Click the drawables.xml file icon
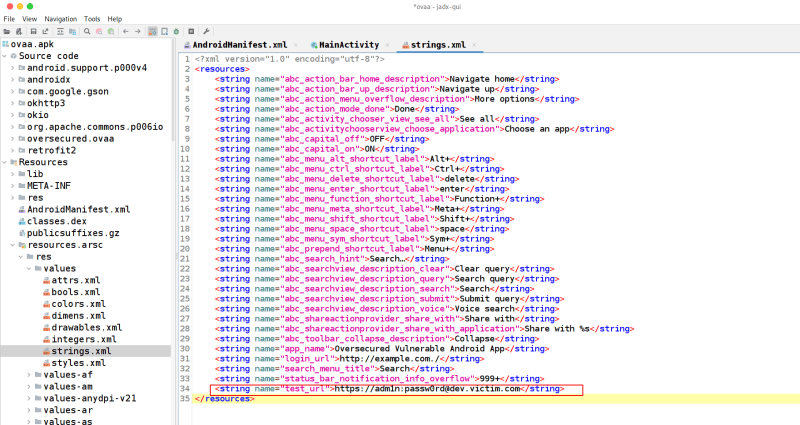Image resolution: width=800 pixels, height=425 pixels. [46, 328]
